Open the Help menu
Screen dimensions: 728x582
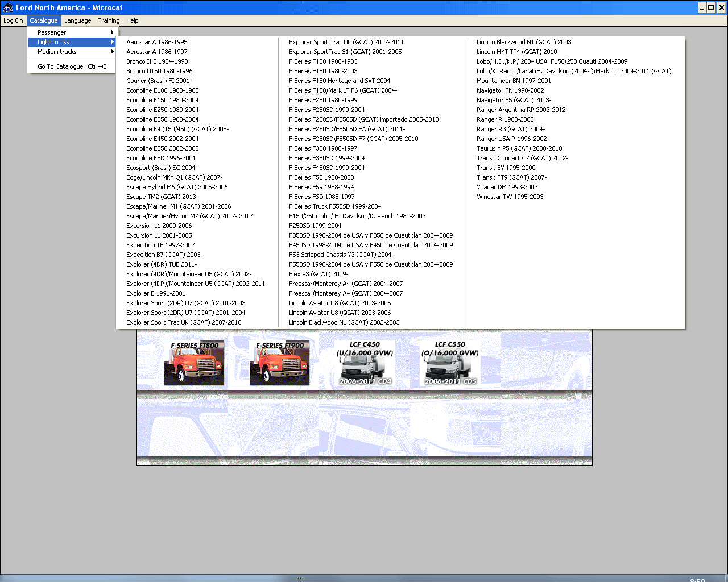tap(132, 20)
